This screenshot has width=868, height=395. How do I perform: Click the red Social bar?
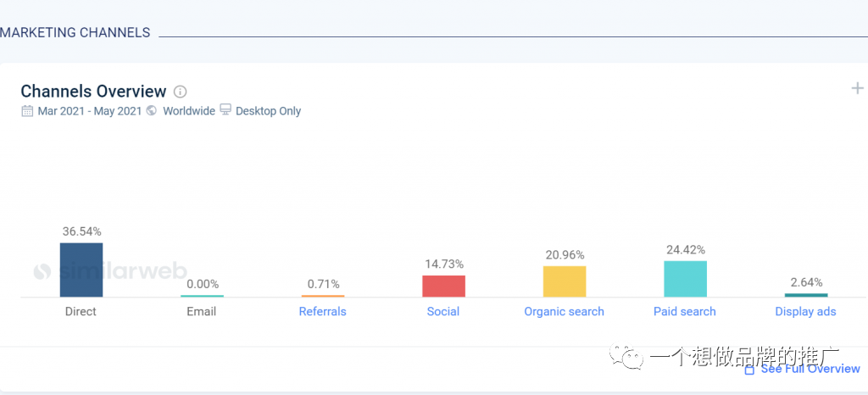[x=443, y=286]
